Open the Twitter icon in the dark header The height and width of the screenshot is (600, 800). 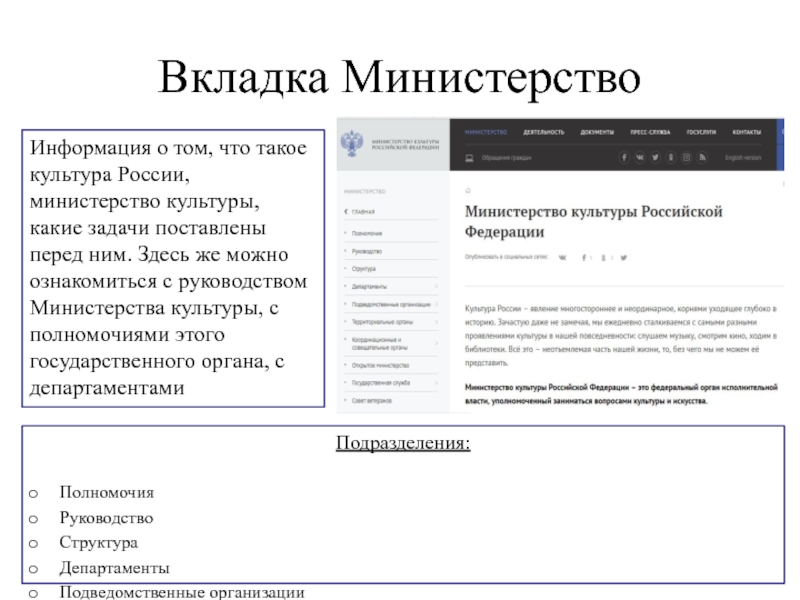655,157
